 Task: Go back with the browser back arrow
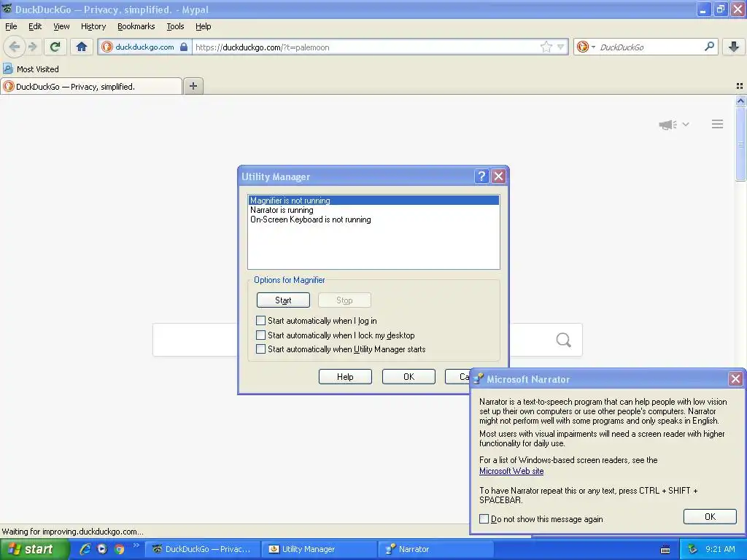click(x=15, y=47)
